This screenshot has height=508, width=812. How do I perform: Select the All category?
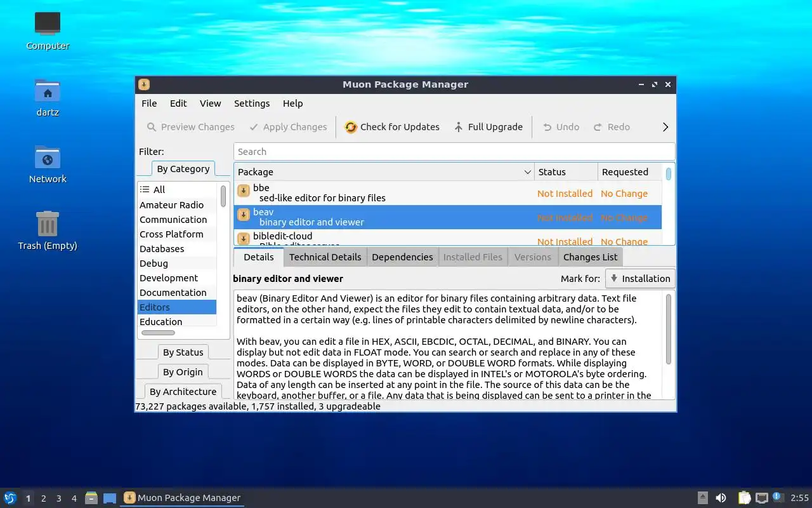178,190
